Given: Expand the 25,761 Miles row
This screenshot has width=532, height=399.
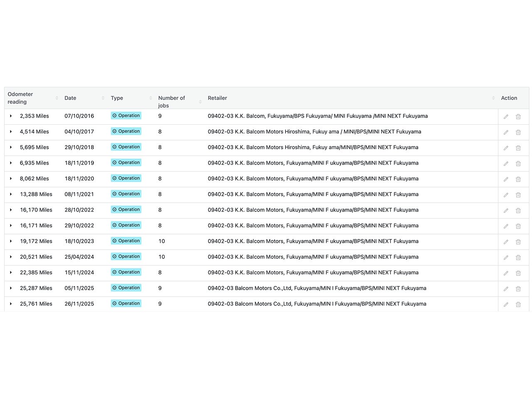Looking at the screenshot, I should (x=11, y=304).
